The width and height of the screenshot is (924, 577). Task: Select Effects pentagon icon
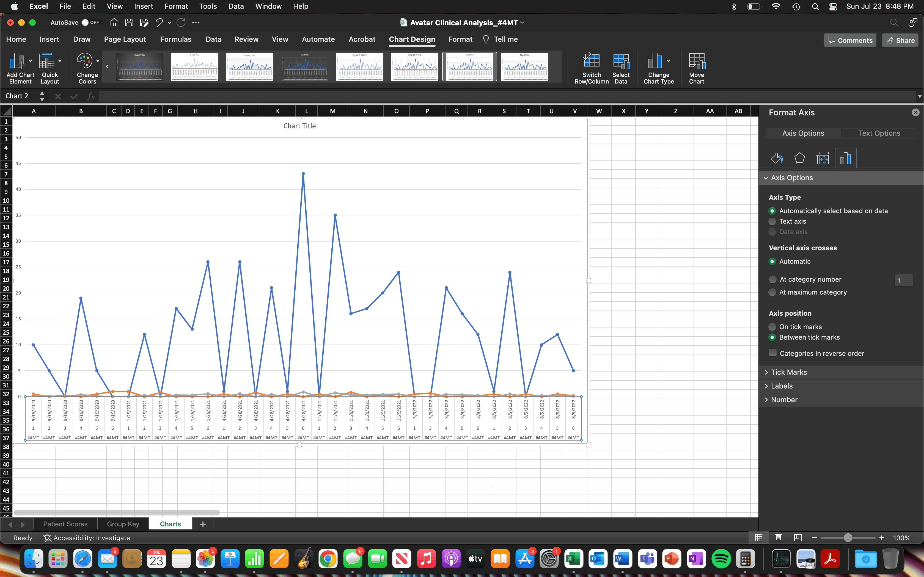(x=799, y=158)
